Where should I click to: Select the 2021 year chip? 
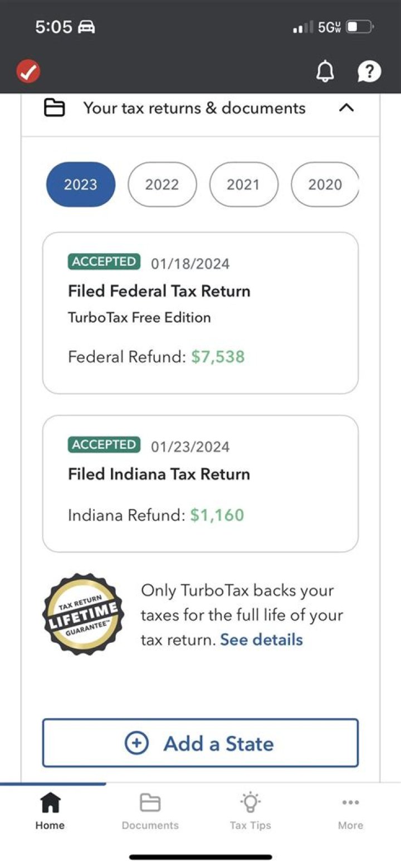click(x=243, y=184)
